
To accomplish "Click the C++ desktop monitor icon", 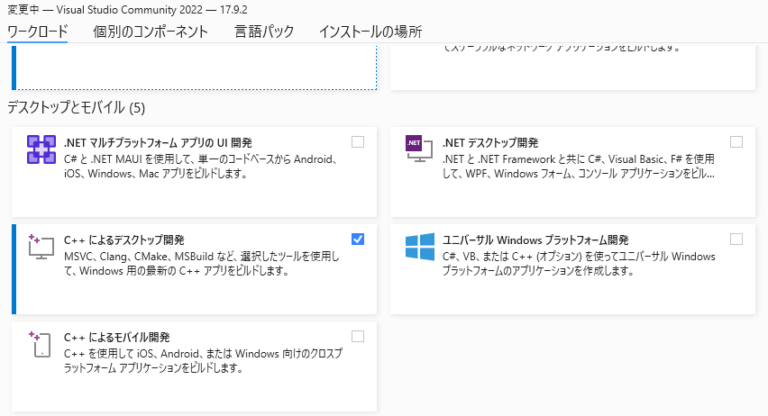I will [x=41, y=246].
